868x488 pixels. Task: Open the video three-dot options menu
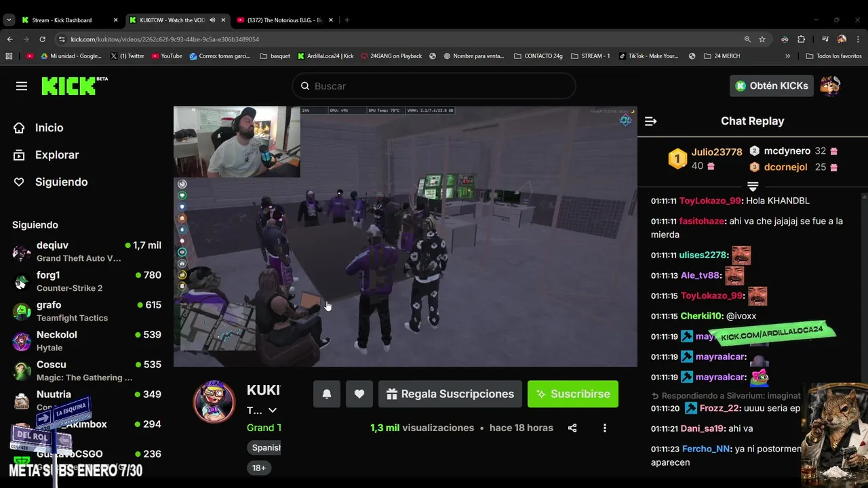tap(605, 428)
